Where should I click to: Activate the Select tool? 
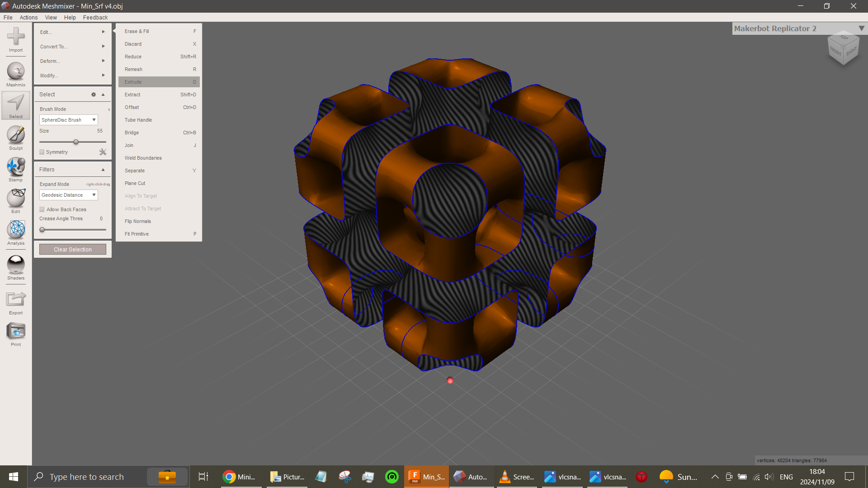click(x=16, y=106)
